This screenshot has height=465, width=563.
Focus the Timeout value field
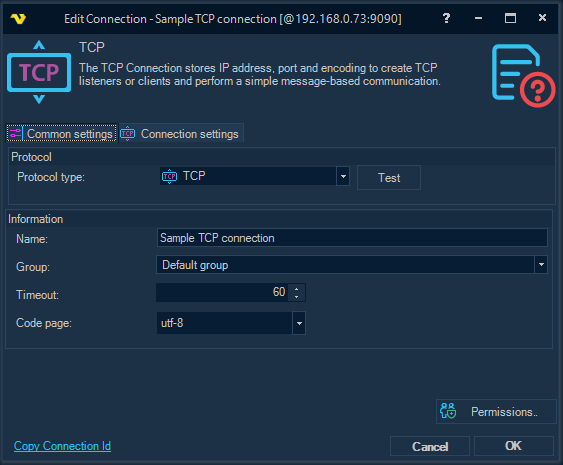pyautogui.click(x=223, y=292)
